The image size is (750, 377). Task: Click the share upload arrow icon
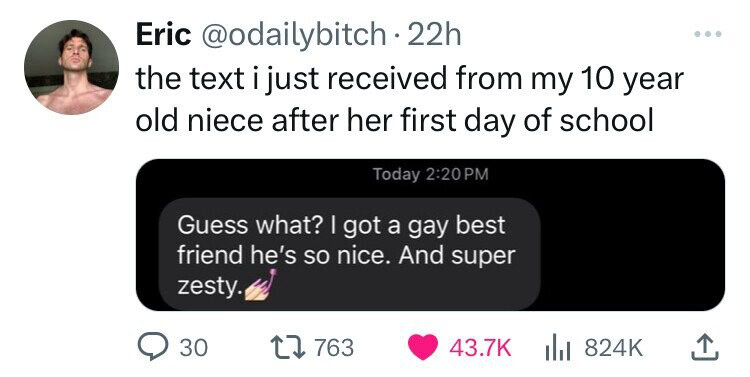point(706,347)
